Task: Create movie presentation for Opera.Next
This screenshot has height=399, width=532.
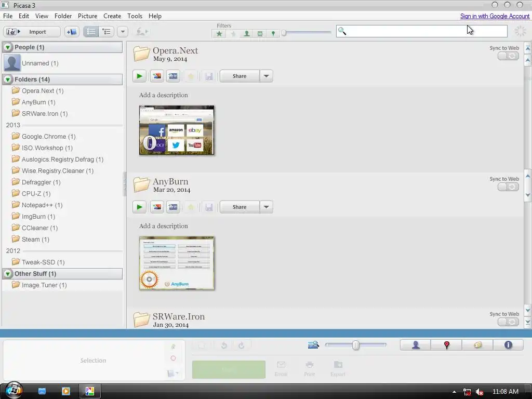Action: coord(173,76)
